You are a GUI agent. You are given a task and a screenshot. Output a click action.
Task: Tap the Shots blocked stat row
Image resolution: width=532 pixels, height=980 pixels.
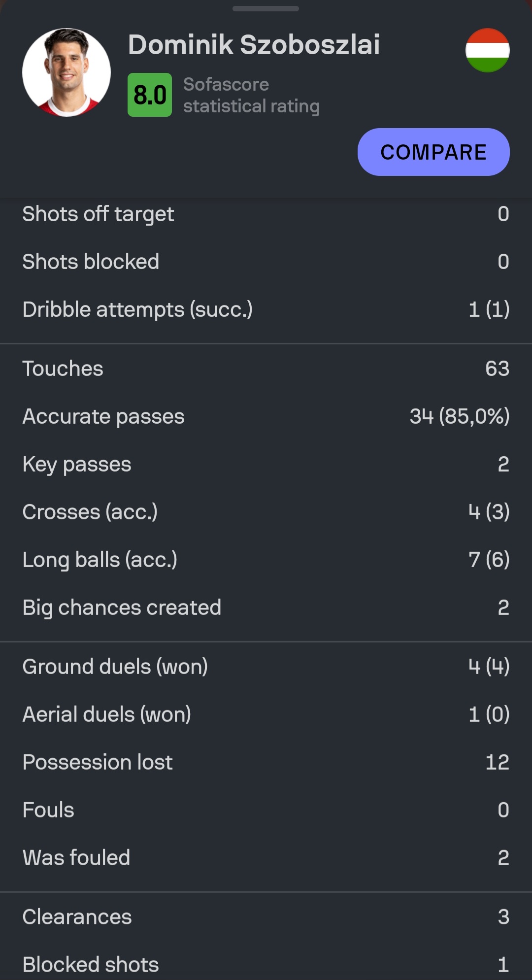pyautogui.click(x=266, y=262)
